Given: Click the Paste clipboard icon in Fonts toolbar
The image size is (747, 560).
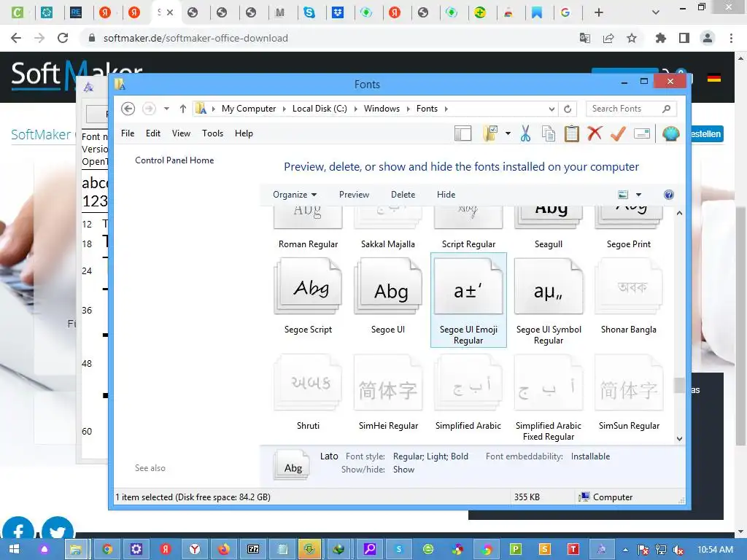Looking at the screenshot, I should 572,134.
